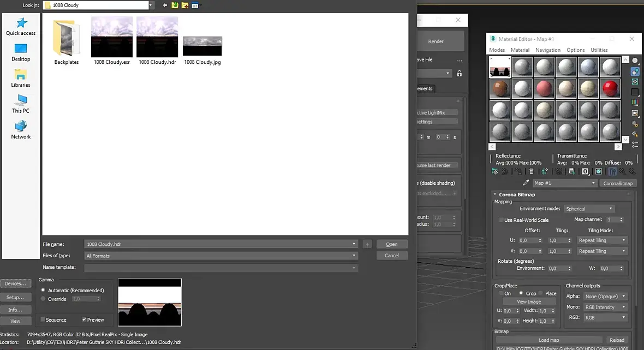Open Map #1 name dropdown
This screenshot has height=350, width=644.
564,183
